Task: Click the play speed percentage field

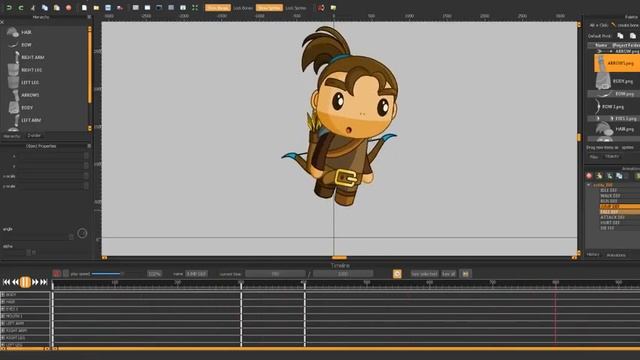Action: pos(154,274)
